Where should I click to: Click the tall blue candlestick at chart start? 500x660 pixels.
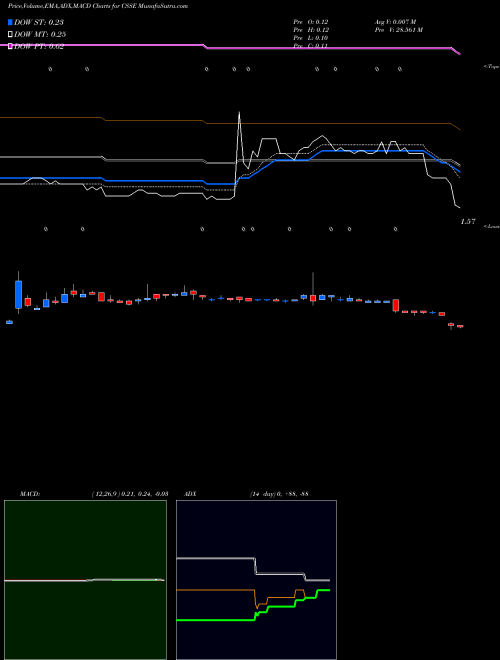coord(18,294)
